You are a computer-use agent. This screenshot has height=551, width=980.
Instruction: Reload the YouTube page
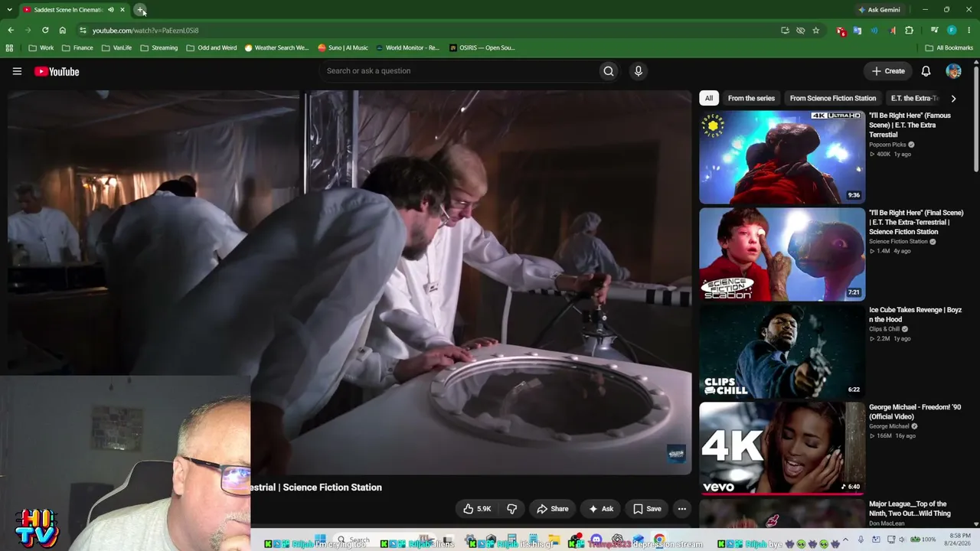pos(45,31)
